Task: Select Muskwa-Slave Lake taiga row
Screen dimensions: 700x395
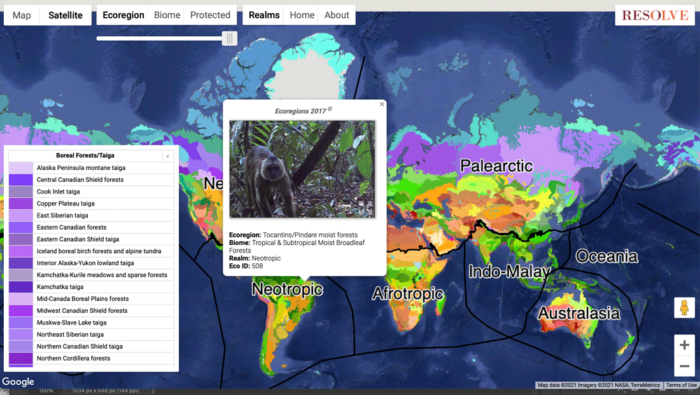Action: coord(91,322)
